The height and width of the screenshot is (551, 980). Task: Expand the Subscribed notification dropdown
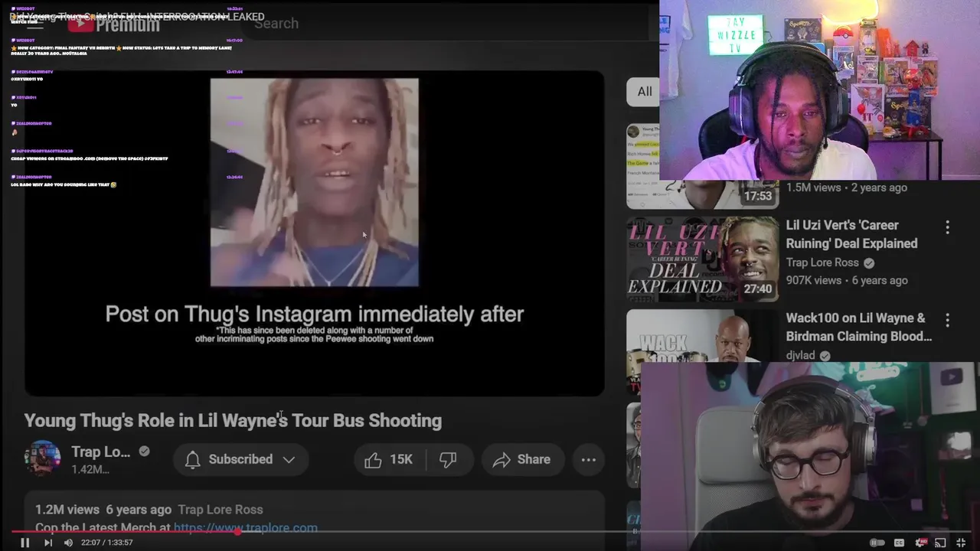(240, 459)
